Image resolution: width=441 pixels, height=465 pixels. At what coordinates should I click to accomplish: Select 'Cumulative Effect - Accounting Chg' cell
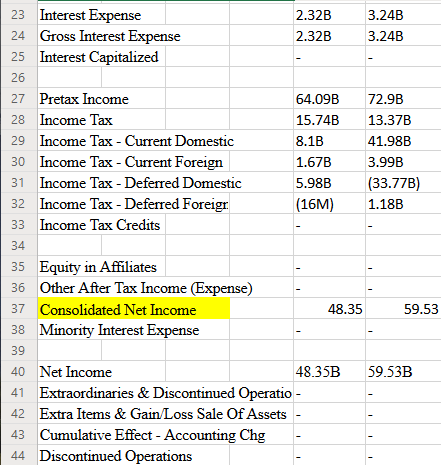point(152,435)
